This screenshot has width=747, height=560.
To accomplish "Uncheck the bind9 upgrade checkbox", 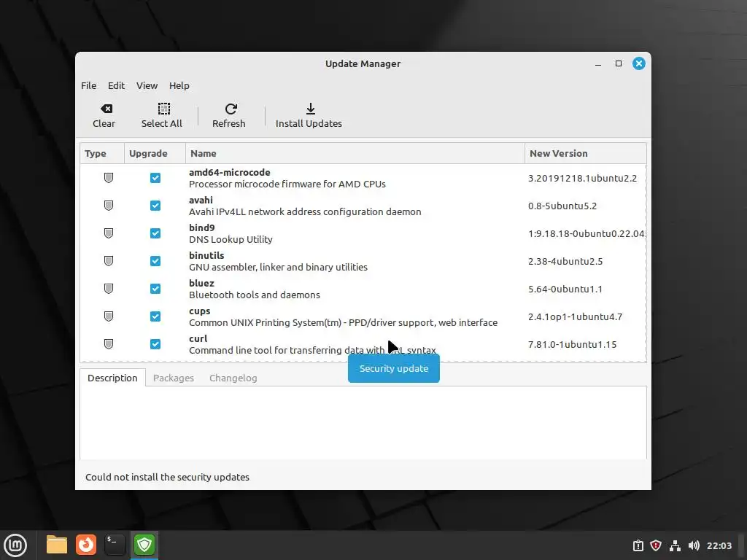I will (155, 233).
